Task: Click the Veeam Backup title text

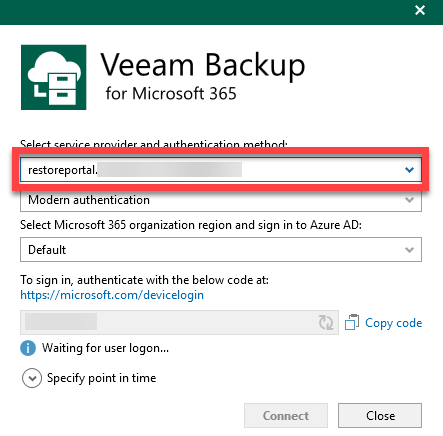Action: (203, 65)
